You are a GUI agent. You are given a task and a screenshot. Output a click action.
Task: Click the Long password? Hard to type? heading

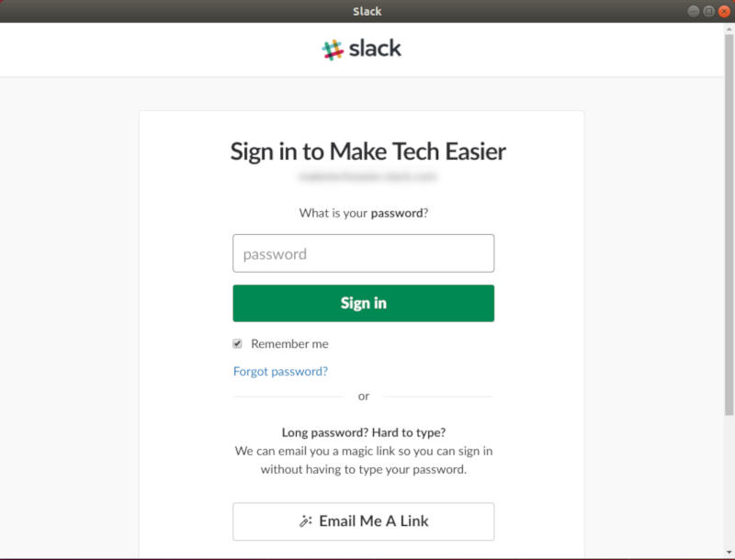click(x=364, y=431)
